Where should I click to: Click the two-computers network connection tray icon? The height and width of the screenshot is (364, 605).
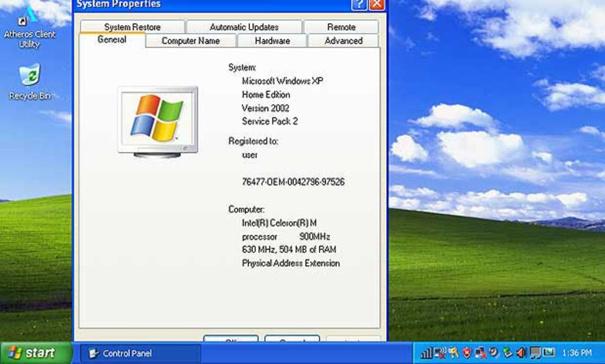pyautogui.click(x=481, y=353)
